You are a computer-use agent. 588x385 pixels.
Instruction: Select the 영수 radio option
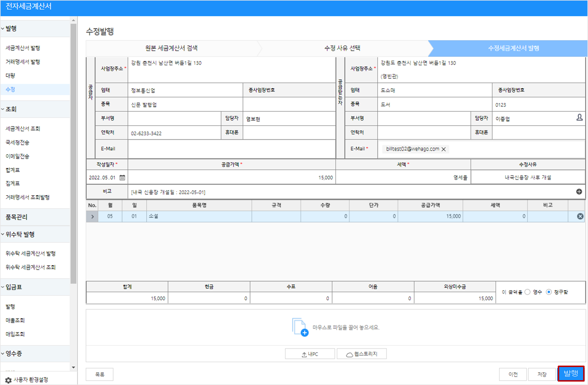pos(528,292)
